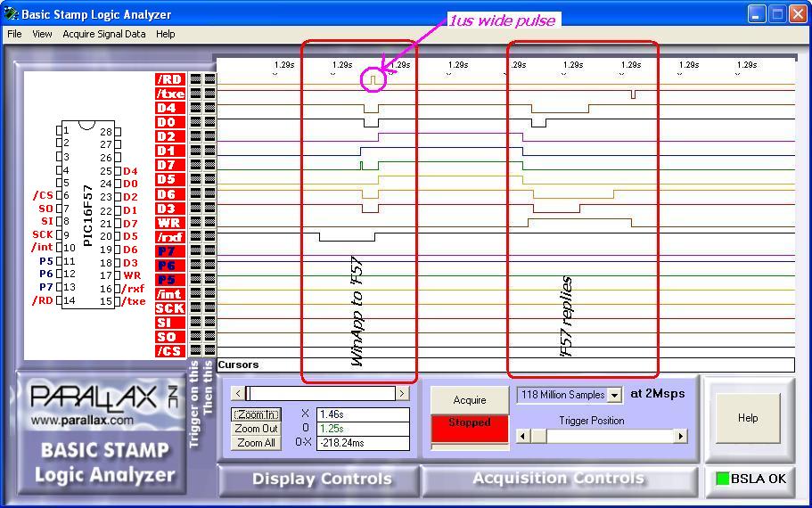This screenshot has width=812, height=508.
Task: Toggle 'Trigger on this' box for D4
Action: tap(195, 108)
